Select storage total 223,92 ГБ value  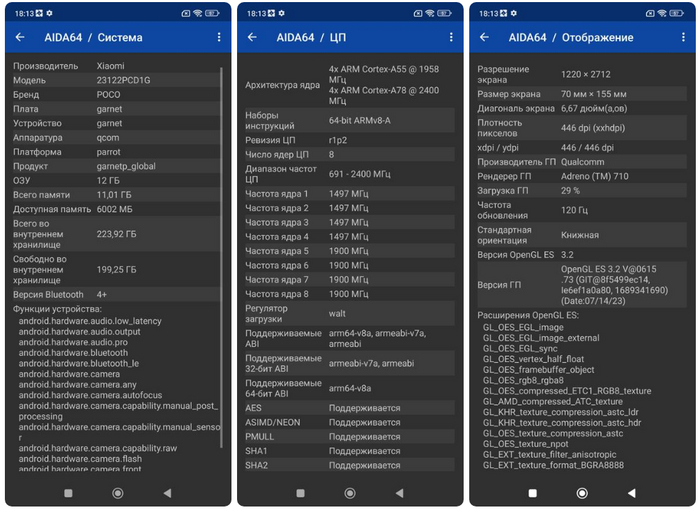pyautogui.click(x=117, y=234)
